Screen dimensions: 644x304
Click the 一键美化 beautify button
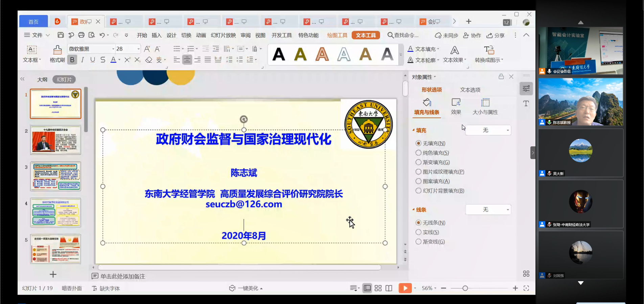coord(246,288)
